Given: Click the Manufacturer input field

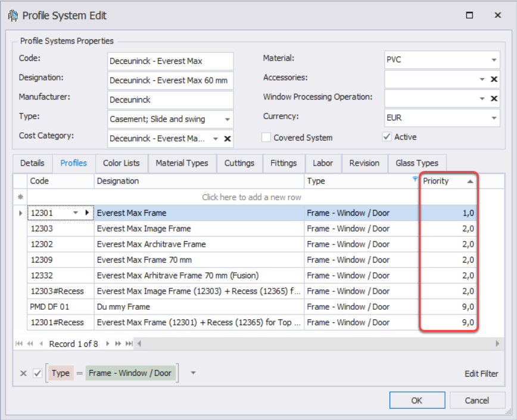Looking at the screenshot, I should coord(170,100).
